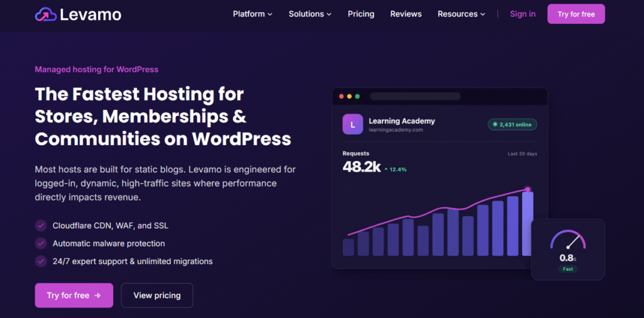Open the Platform dropdown menu
The width and height of the screenshot is (644, 318).
coord(253,14)
